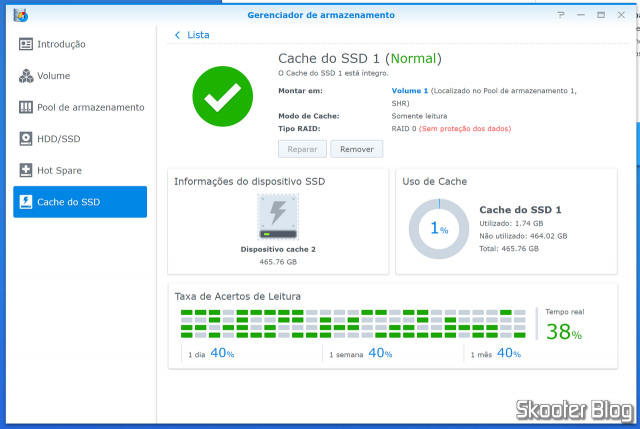Click the 1% cache usage donut chart

click(x=439, y=229)
